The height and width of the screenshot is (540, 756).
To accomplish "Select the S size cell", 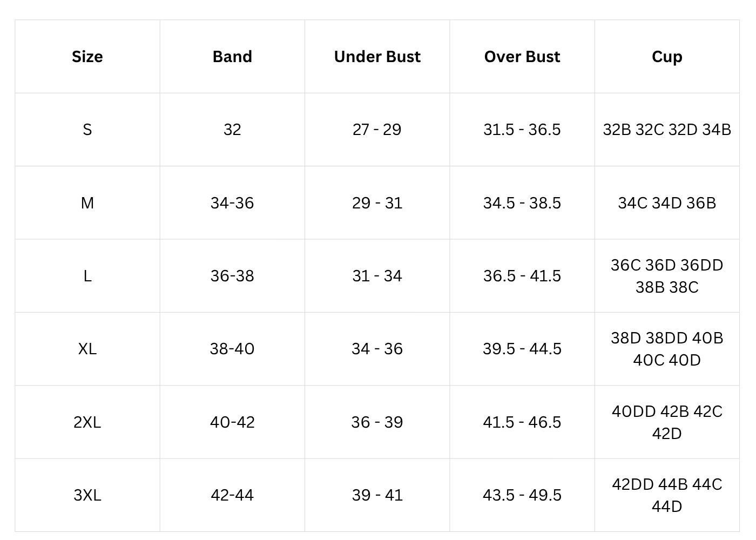I will point(87,130).
